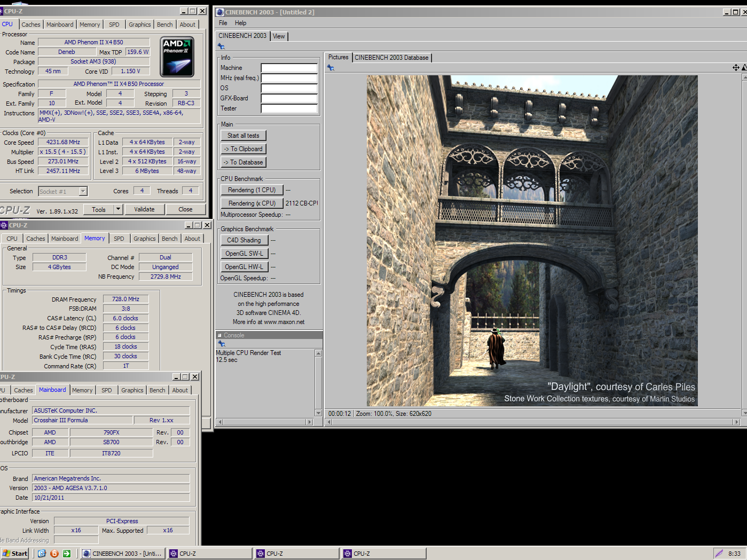Click the CINEBENCH title bar application icon

219,12
